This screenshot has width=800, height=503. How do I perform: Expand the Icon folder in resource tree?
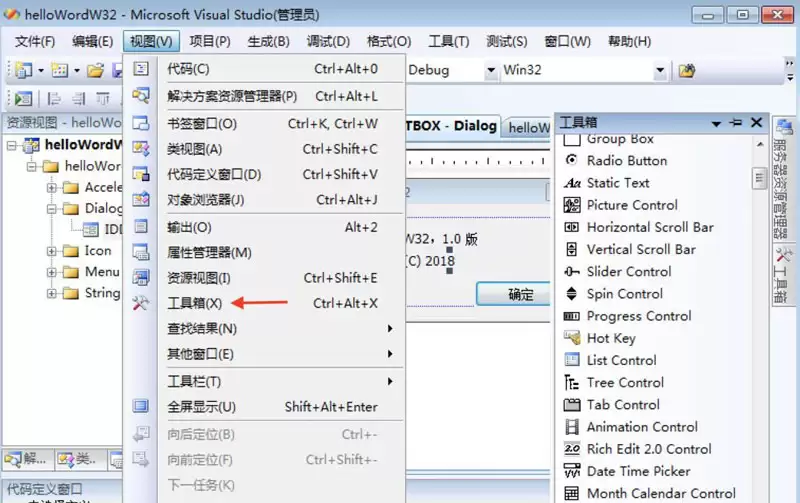pos(52,251)
